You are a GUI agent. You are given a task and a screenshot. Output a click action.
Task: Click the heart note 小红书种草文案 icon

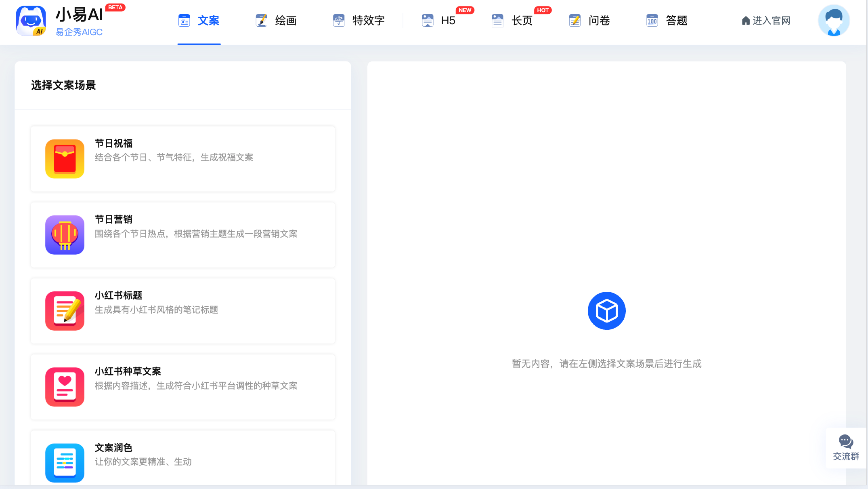65,387
